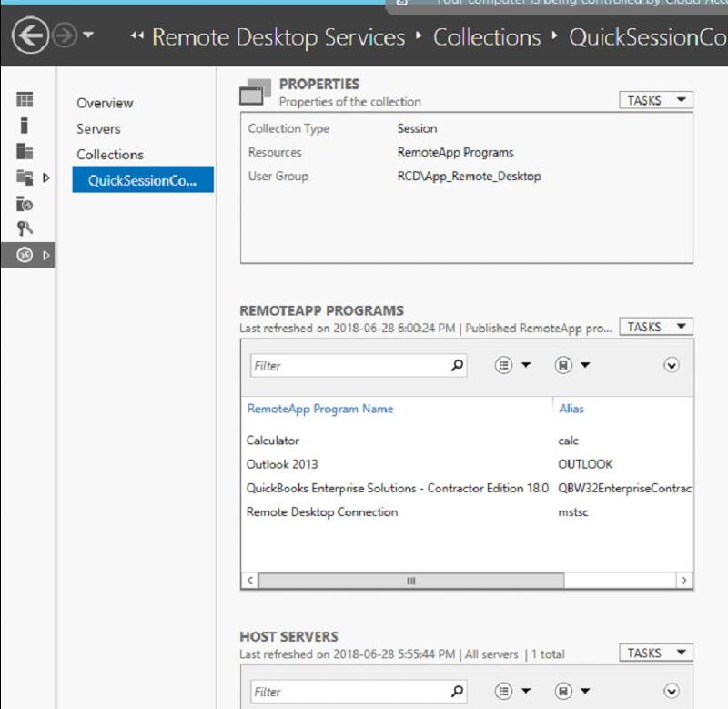Image resolution: width=728 pixels, height=709 pixels.
Task: Click the RemoteApp Programs resources value
Action: (x=456, y=153)
